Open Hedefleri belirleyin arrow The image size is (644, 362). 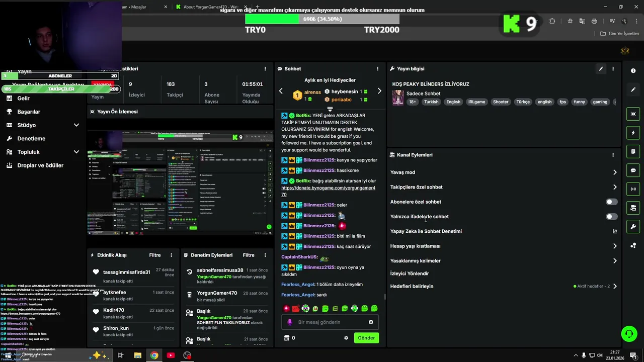615,286
